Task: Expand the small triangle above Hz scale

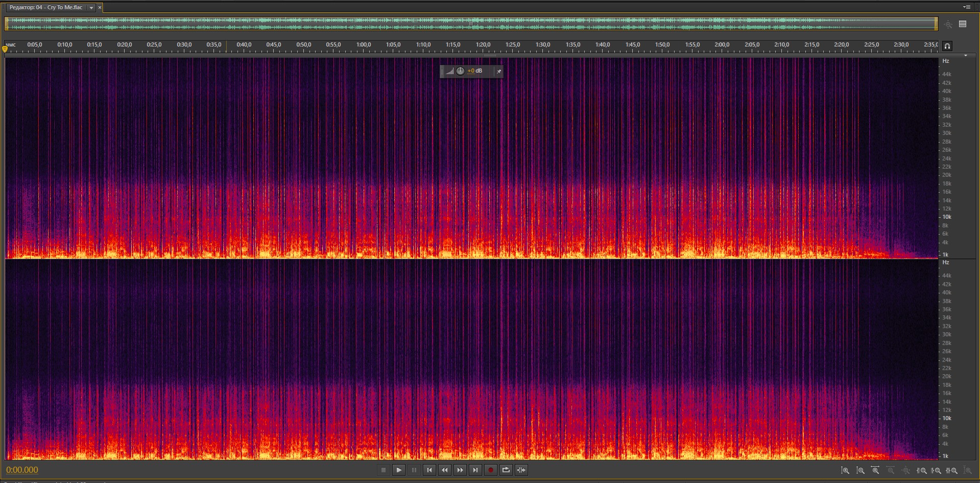Action: tap(965, 55)
